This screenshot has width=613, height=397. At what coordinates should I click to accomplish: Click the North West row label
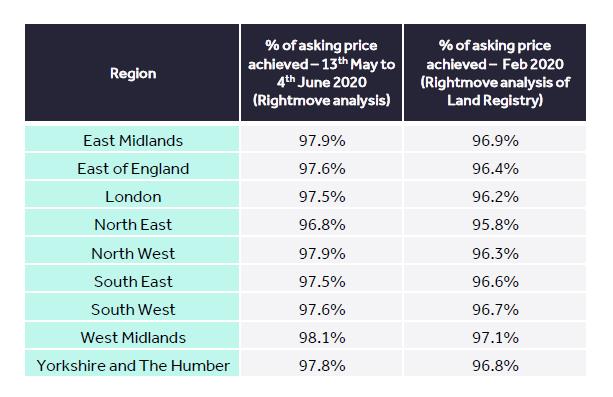[132, 253]
